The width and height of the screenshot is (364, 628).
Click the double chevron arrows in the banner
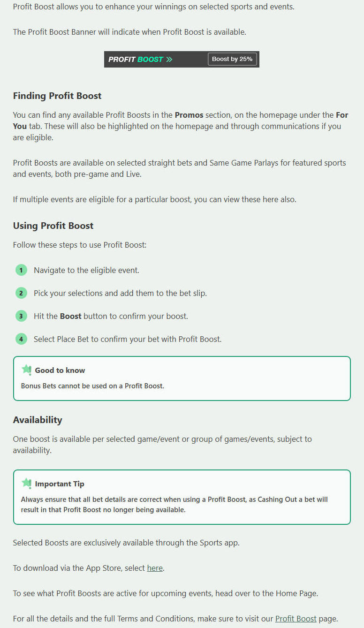169,60
